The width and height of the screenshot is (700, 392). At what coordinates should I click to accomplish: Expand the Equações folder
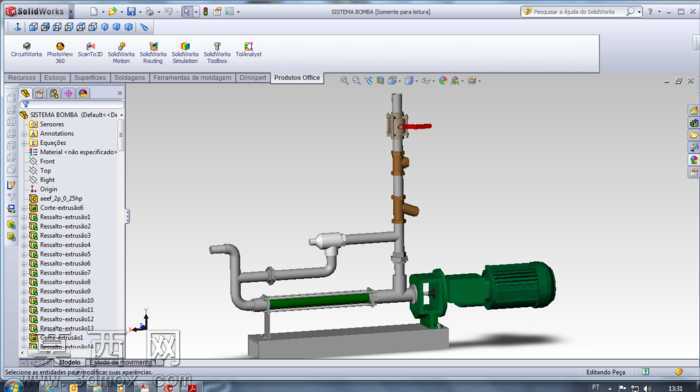click(x=25, y=143)
